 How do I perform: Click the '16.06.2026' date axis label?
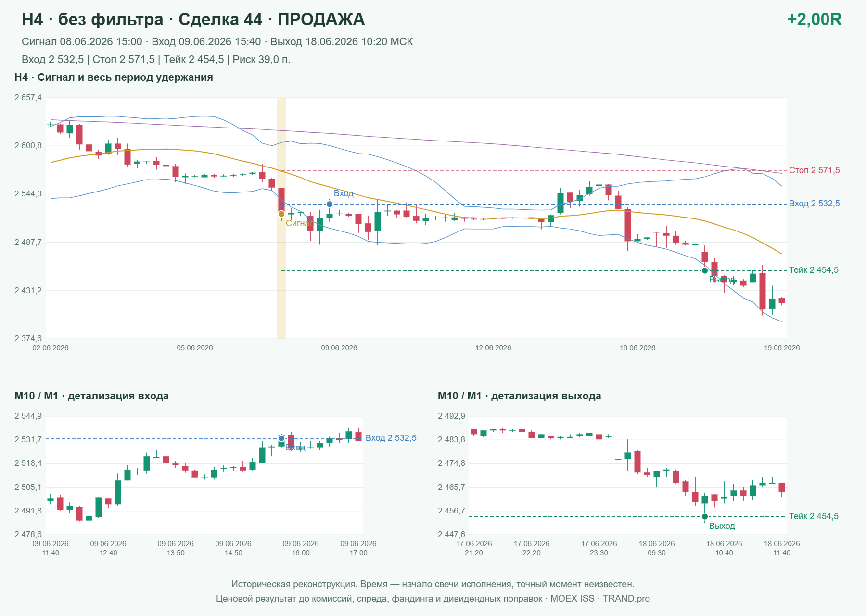point(637,348)
